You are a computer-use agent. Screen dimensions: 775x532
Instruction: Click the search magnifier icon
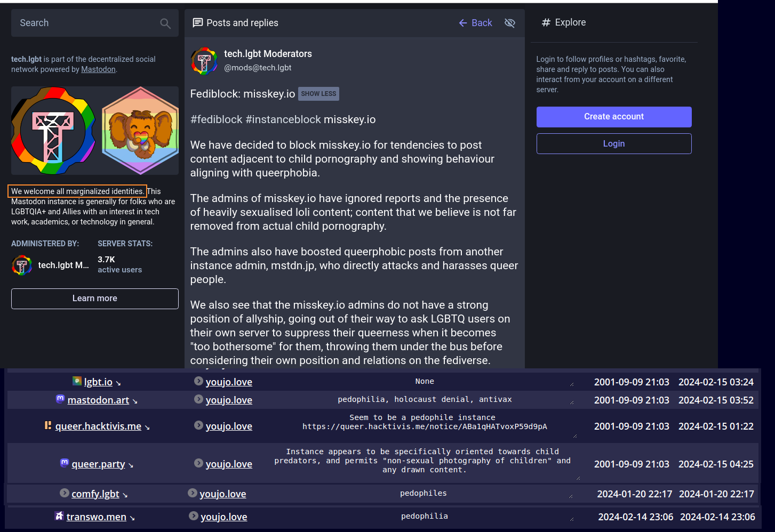[165, 23]
